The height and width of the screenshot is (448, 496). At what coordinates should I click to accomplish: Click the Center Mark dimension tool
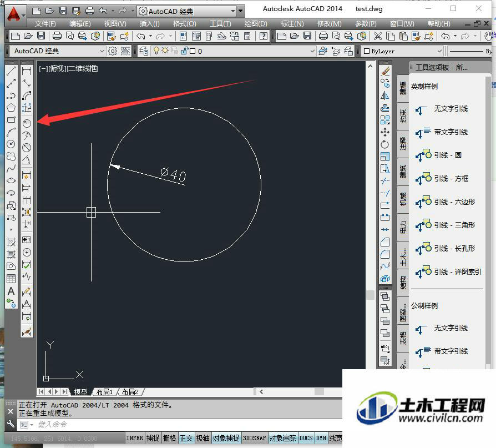pyautogui.click(x=27, y=253)
